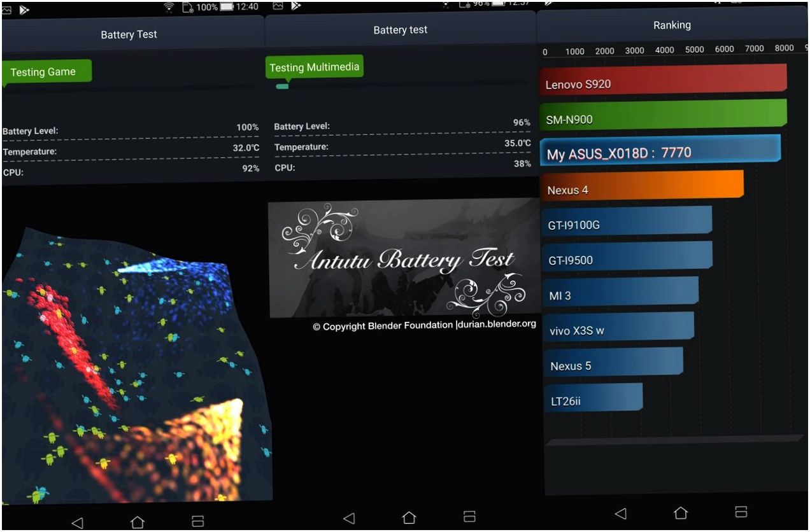
Task: Click the 8000 axis label in Ranking
Action: tap(785, 48)
